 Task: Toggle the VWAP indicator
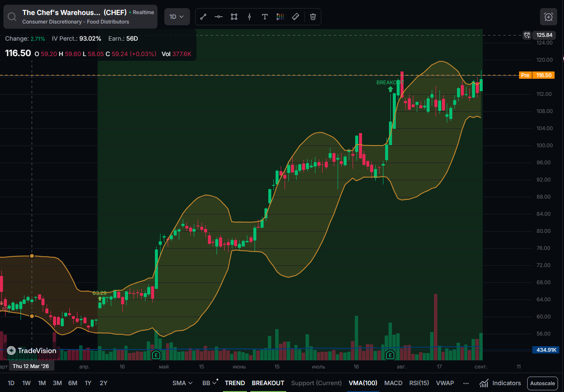(445, 383)
